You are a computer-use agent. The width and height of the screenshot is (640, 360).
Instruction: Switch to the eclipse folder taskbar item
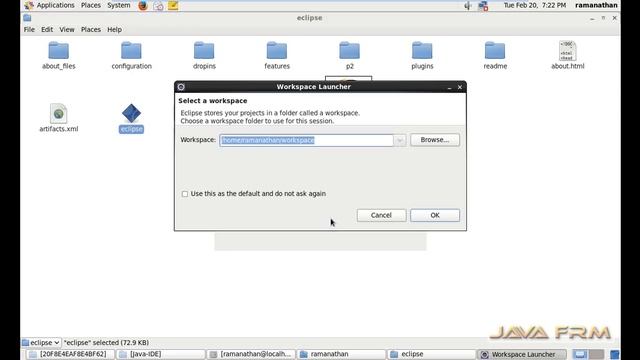point(432,354)
